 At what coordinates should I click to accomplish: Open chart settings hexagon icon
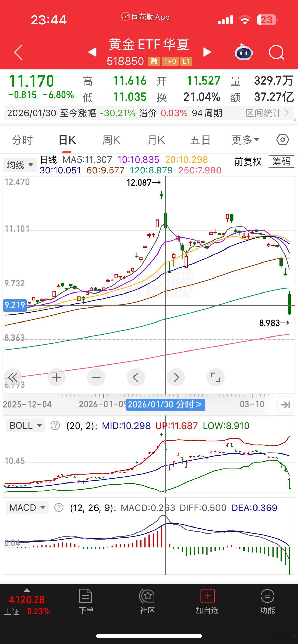click(282, 140)
